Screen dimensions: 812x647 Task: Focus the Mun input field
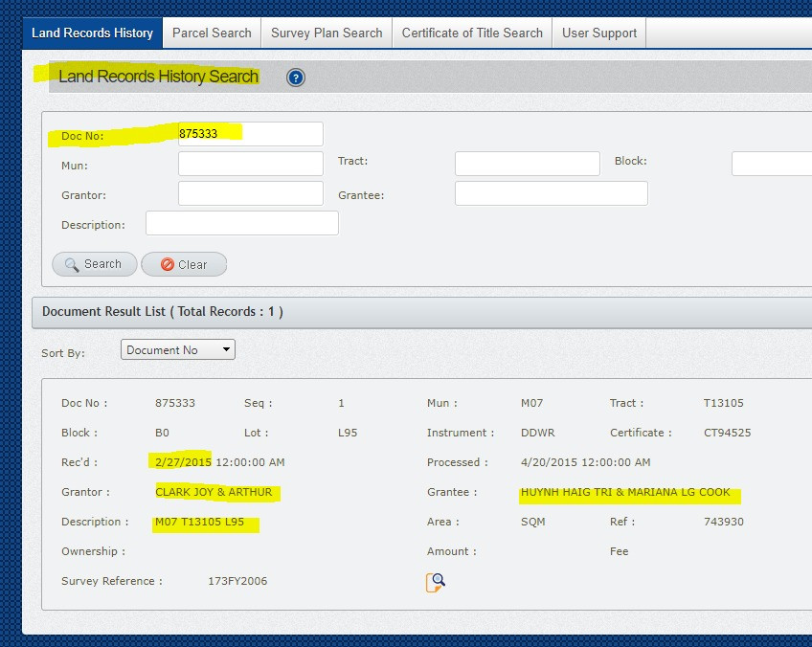coord(251,164)
